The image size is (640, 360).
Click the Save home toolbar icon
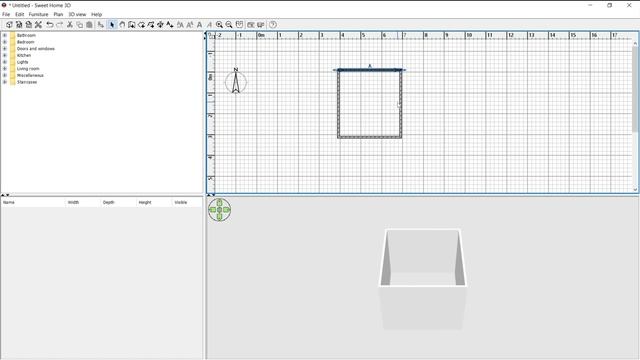tap(29, 25)
